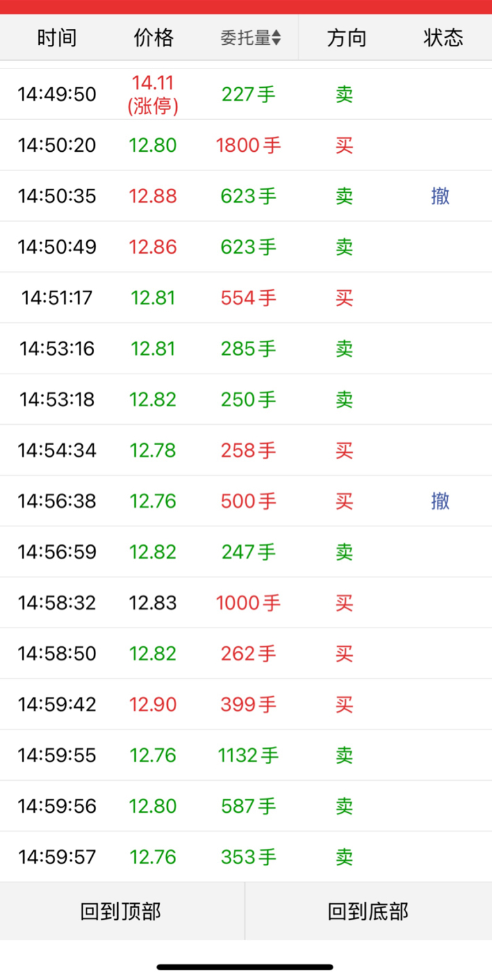Select the 12.83 price at 14:58:32
The image size is (492, 980).
point(153,603)
